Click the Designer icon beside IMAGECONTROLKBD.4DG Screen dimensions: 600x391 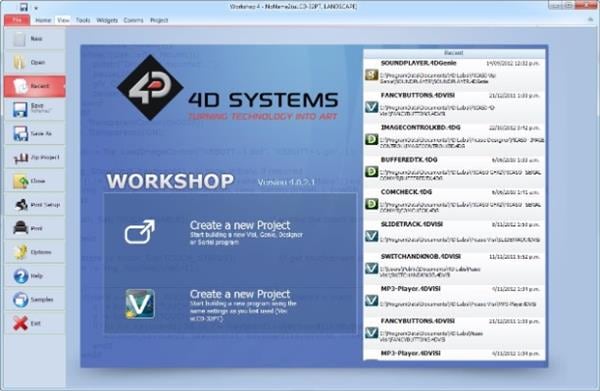[x=371, y=139]
